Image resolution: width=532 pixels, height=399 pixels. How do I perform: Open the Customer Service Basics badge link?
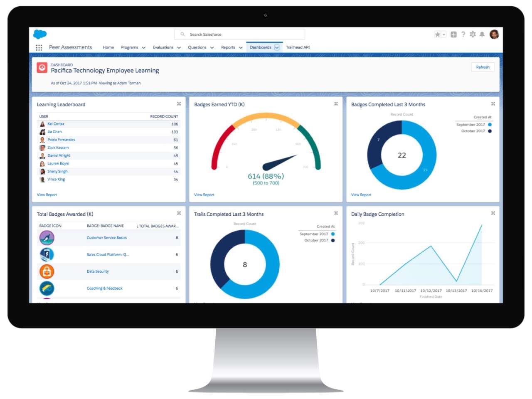coord(107,238)
